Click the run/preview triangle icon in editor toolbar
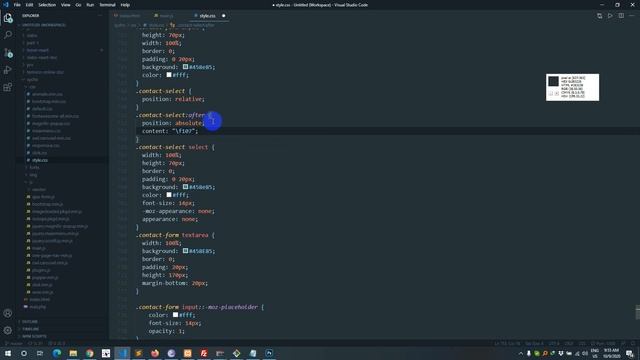The height and width of the screenshot is (360, 640). (x=610, y=16)
